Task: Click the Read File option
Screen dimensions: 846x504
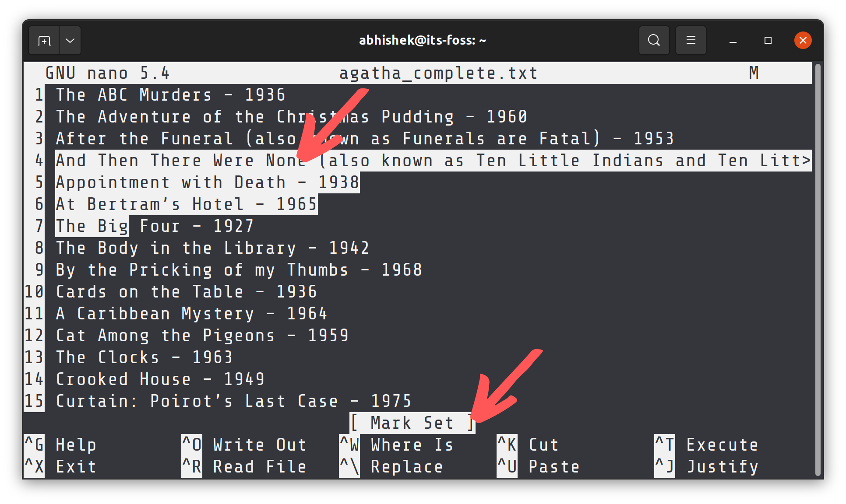Action: [259, 466]
